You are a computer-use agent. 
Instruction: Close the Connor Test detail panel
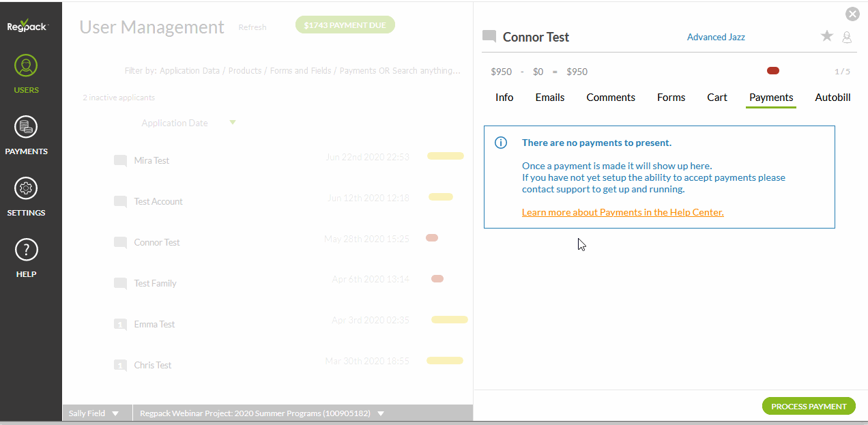(852, 14)
